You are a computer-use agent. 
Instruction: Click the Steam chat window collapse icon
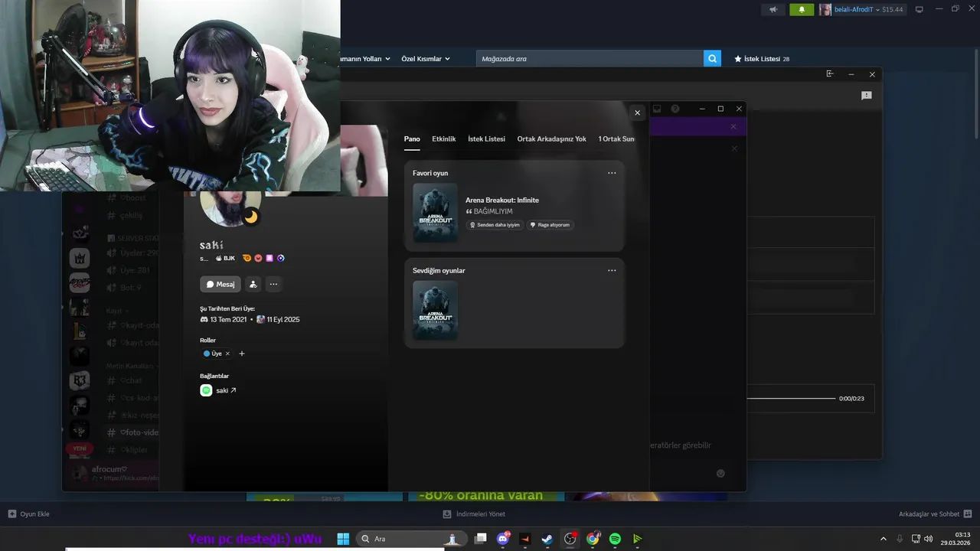click(x=830, y=74)
